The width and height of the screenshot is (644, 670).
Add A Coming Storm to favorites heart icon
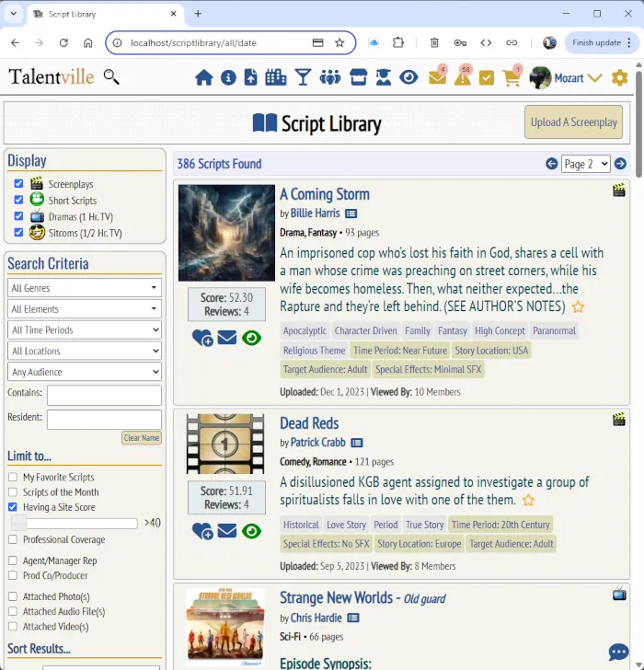202,339
